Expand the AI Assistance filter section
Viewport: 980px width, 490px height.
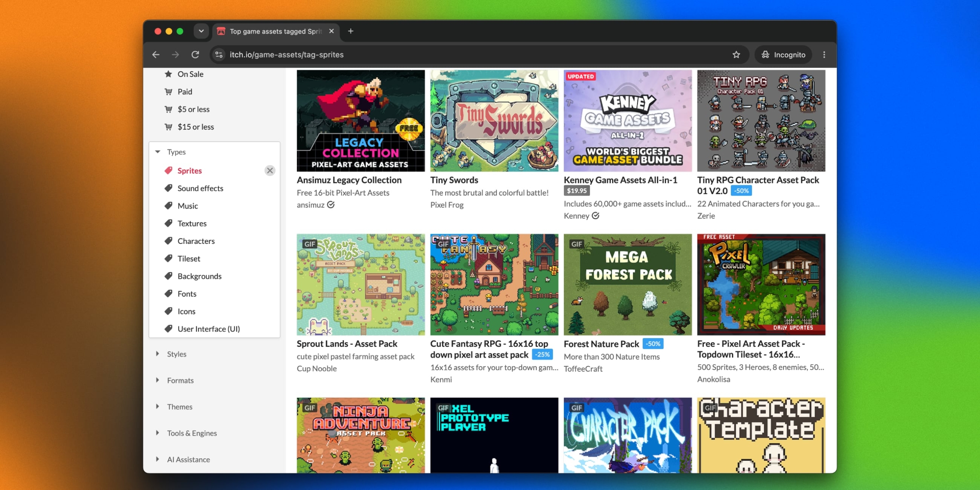(x=188, y=460)
